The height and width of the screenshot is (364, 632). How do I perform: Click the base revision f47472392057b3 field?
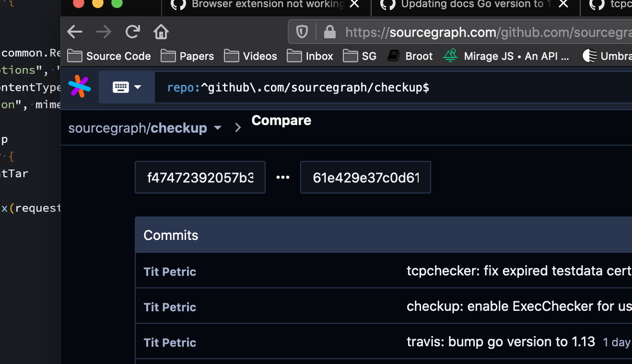[200, 177]
